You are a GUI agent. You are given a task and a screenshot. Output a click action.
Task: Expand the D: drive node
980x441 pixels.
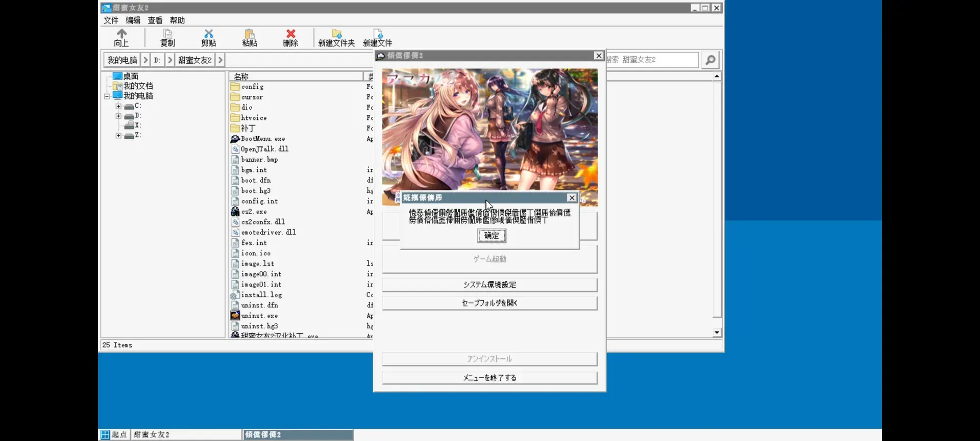click(118, 116)
